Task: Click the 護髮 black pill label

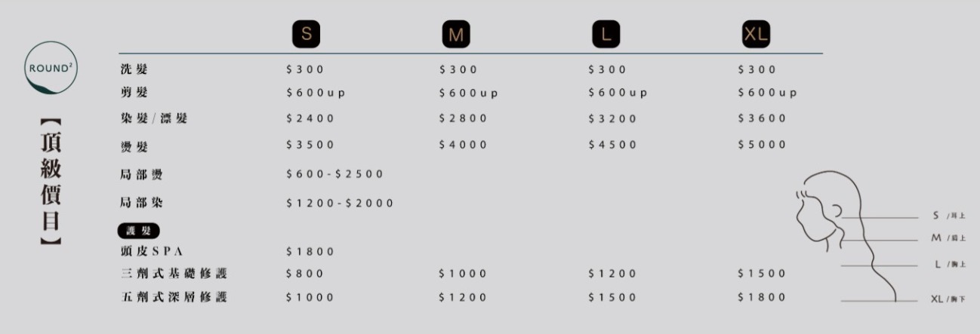Action: tap(140, 231)
